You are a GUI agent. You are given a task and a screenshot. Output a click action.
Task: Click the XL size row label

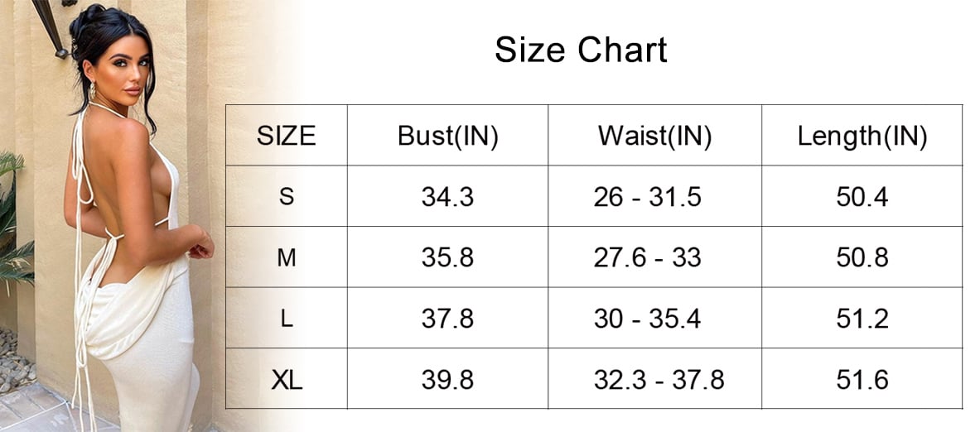pyautogui.click(x=287, y=380)
